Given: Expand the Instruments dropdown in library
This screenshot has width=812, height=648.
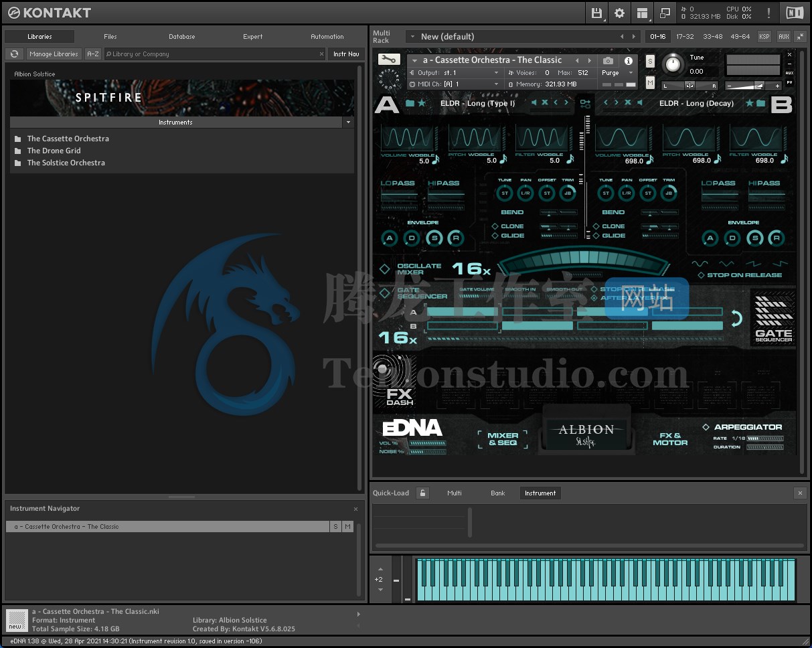Looking at the screenshot, I should click(347, 123).
